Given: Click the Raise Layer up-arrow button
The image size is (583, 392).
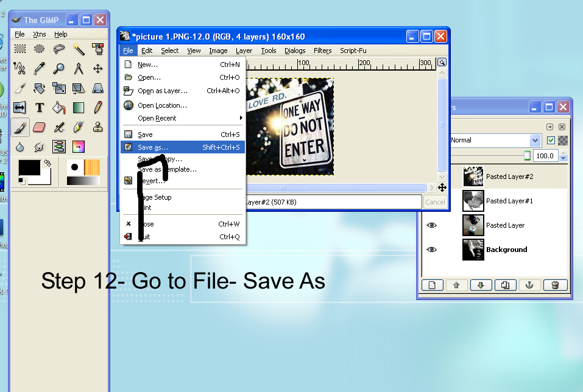Looking at the screenshot, I should coord(456,285).
